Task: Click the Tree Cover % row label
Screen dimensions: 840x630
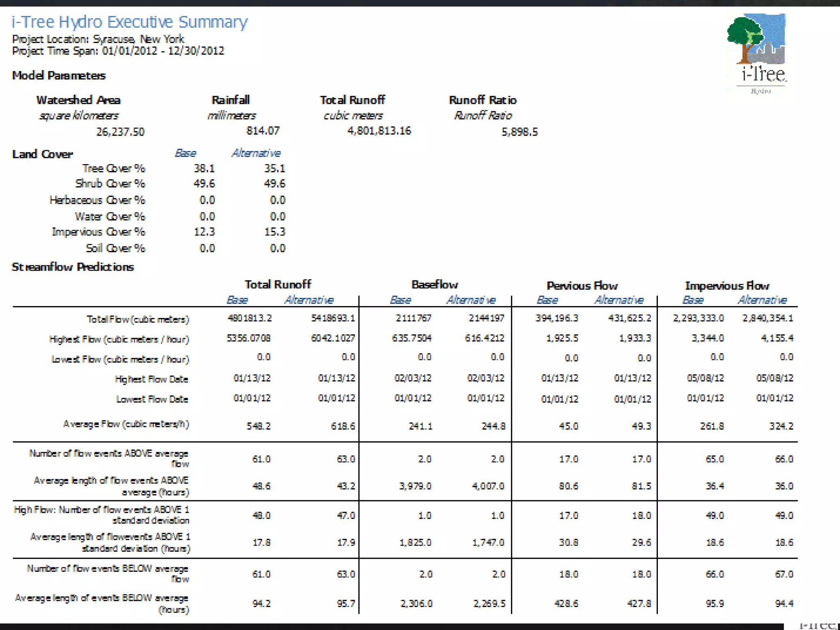Action: coord(114,168)
